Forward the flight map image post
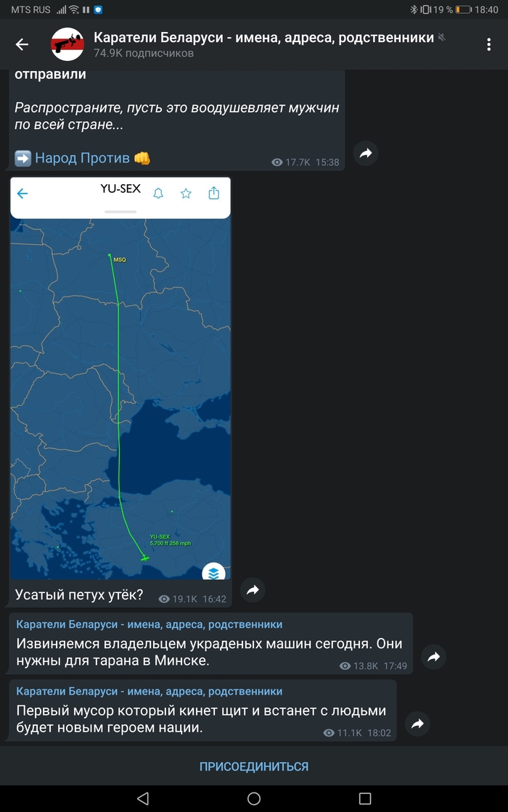The height and width of the screenshot is (812, 508). pyautogui.click(x=253, y=590)
